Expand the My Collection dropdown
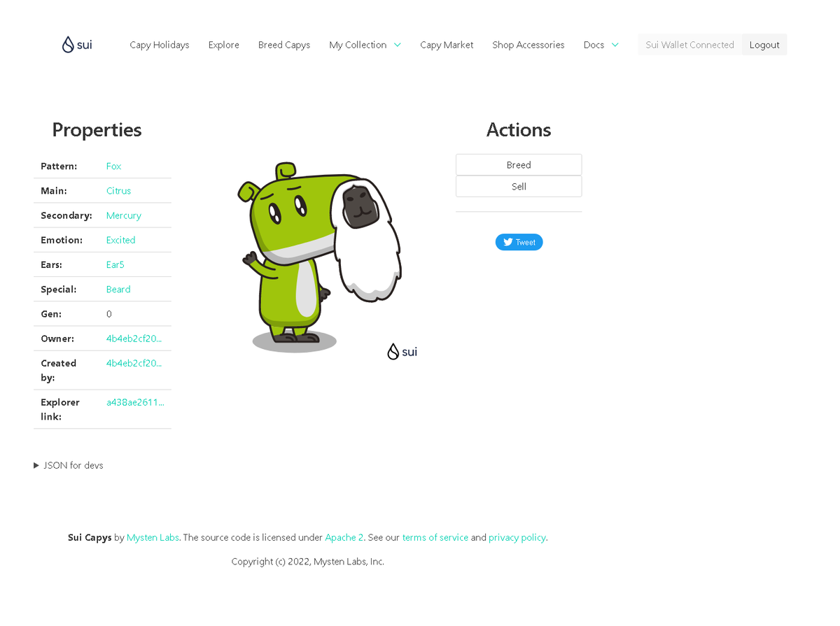Viewport: 840px width, 626px height. (x=365, y=45)
